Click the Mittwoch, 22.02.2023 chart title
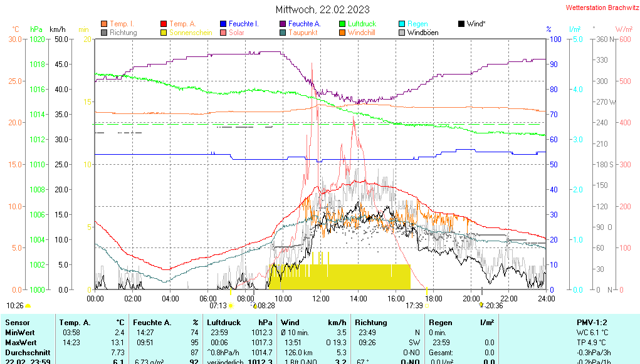640x364 pixels. [x=323, y=9]
